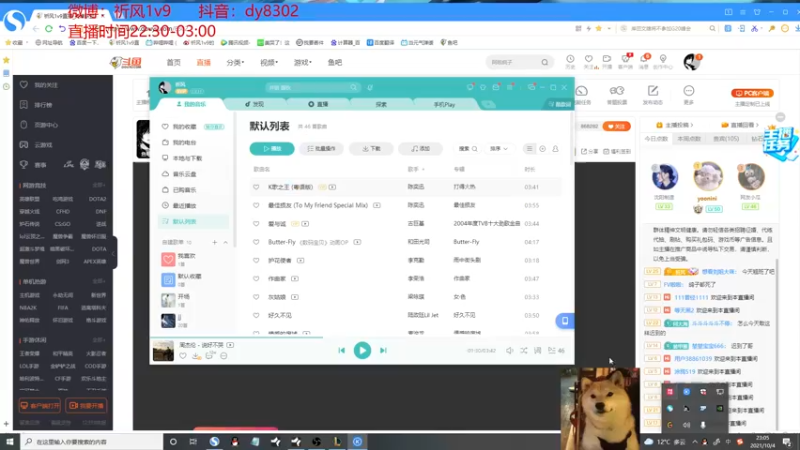This screenshot has width=800, height=450.
Task: Open 游戏 dropdown in Douyu nav
Action: pyautogui.click(x=303, y=62)
